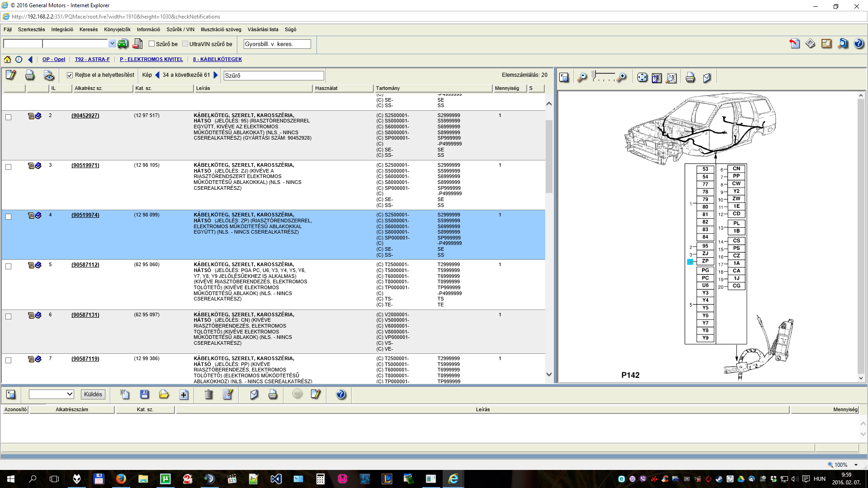This screenshot has height=488, width=868.
Task: Click the save disk icon in shopping list toolbar
Action: 144,394
